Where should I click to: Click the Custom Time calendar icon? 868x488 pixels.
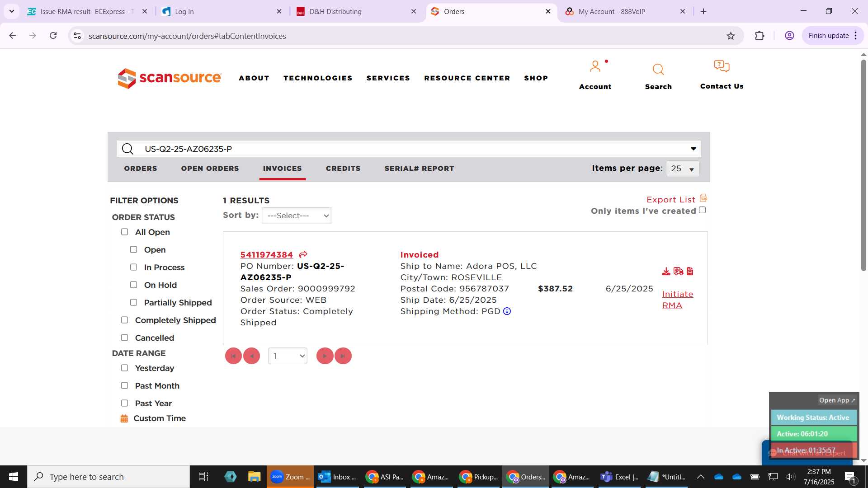pos(124,419)
